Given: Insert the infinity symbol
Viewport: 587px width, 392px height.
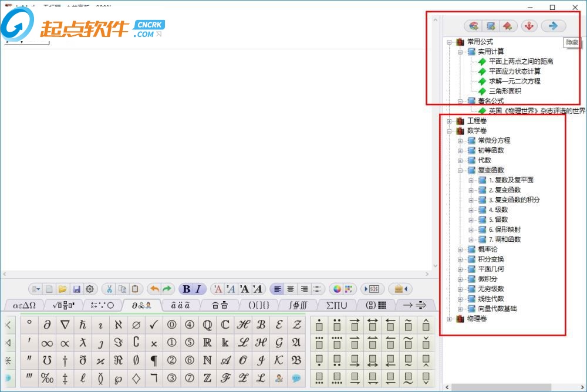Looking at the screenshot, I should [x=47, y=343].
